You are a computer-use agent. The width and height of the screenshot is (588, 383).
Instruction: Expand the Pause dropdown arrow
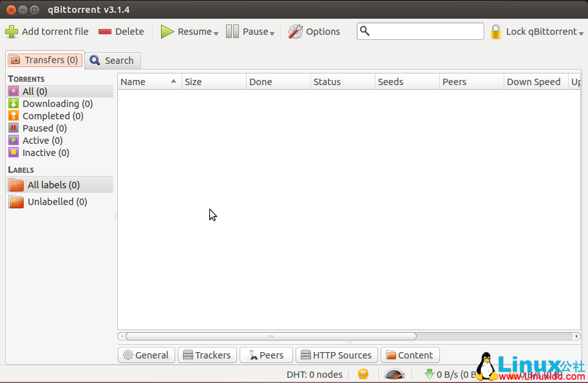point(272,33)
